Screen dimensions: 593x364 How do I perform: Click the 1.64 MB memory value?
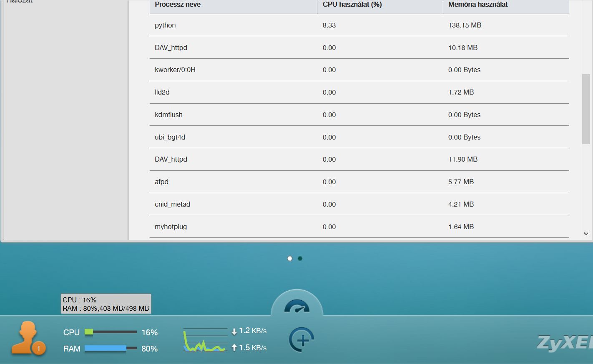461,227
